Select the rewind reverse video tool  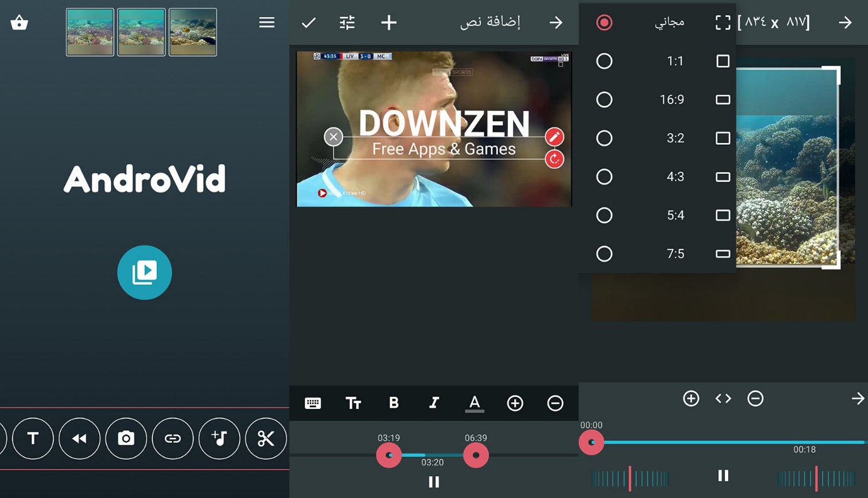(x=80, y=438)
